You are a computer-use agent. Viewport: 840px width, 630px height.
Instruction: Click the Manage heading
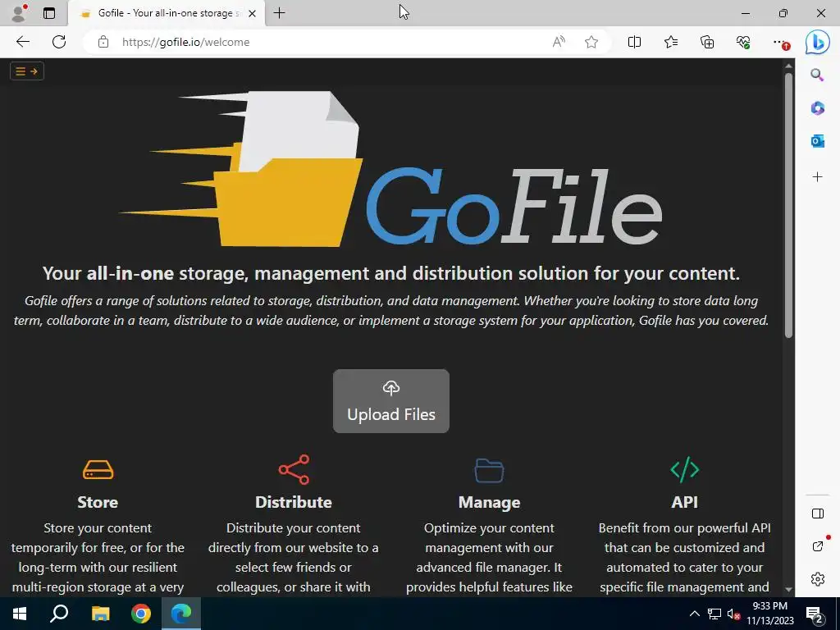tap(489, 503)
